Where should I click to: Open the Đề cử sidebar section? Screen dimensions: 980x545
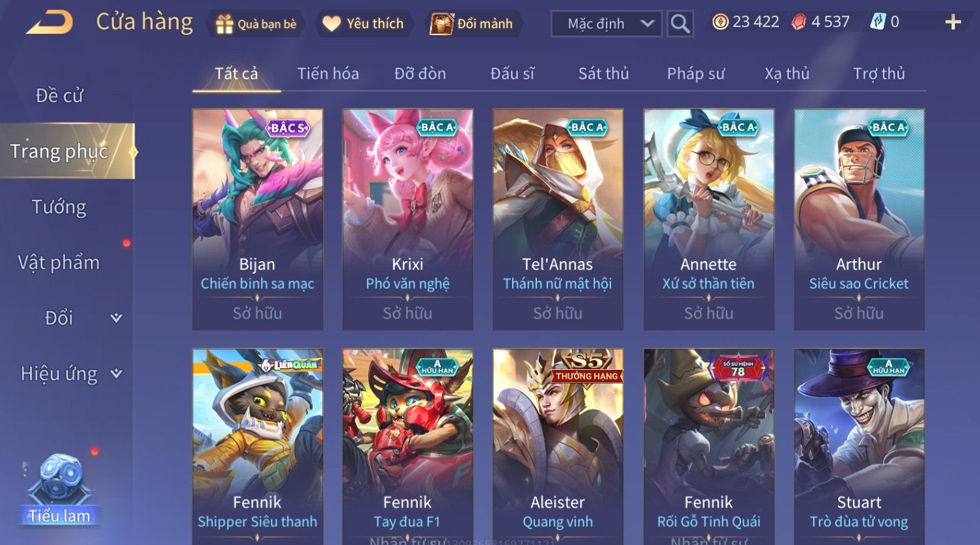pyautogui.click(x=59, y=96)
